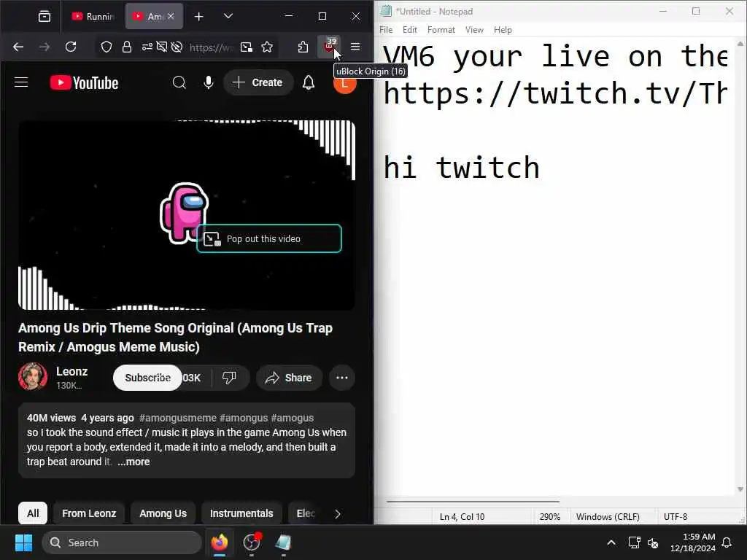Like the video via the 03K count
This screenshot has width=747, height=560.
point(192,378)
